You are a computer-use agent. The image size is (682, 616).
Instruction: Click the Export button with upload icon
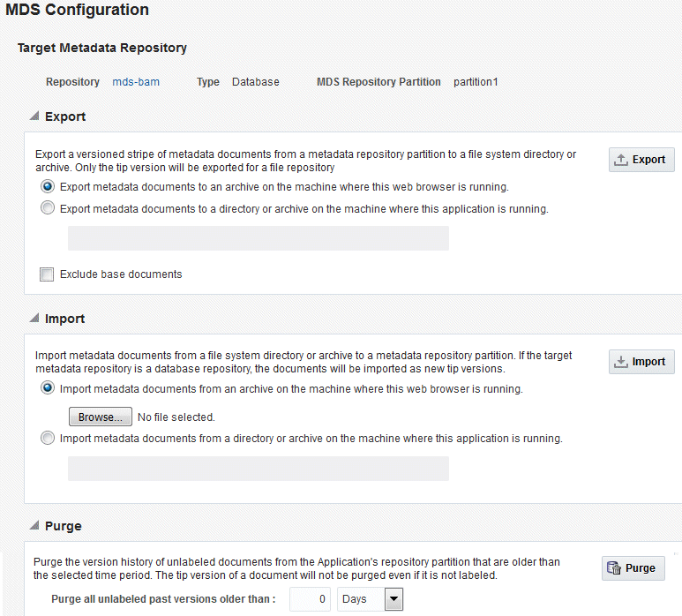click(x=641, y=160)
